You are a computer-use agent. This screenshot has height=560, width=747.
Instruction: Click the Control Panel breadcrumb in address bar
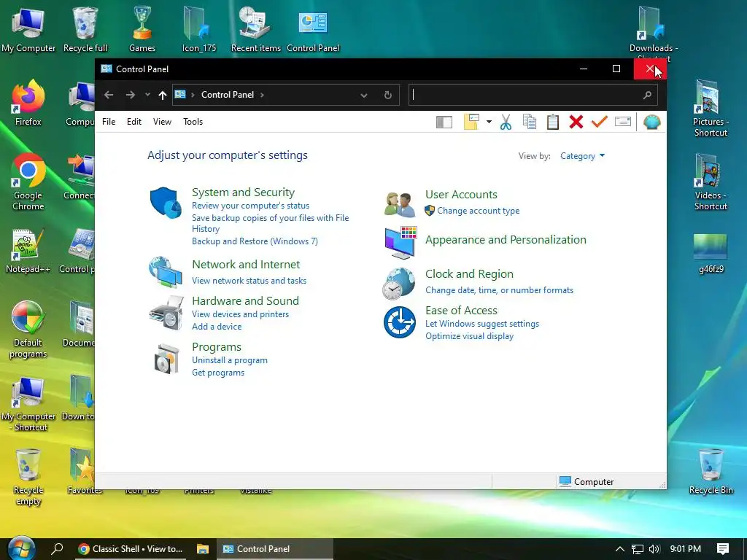tap(228, 95)
